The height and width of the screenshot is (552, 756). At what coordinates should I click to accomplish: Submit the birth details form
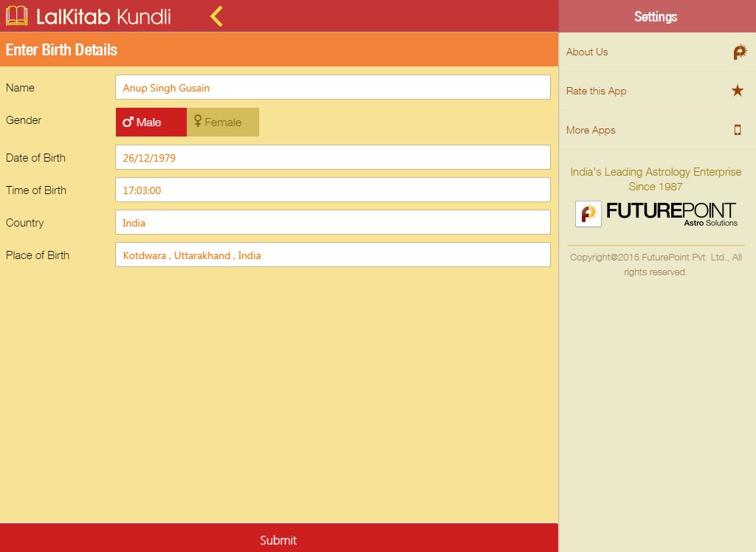[278, 539]
